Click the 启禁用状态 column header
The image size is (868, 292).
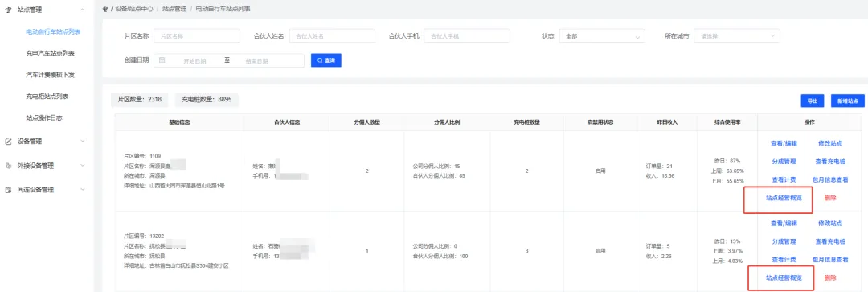click(x=600, y=122)
